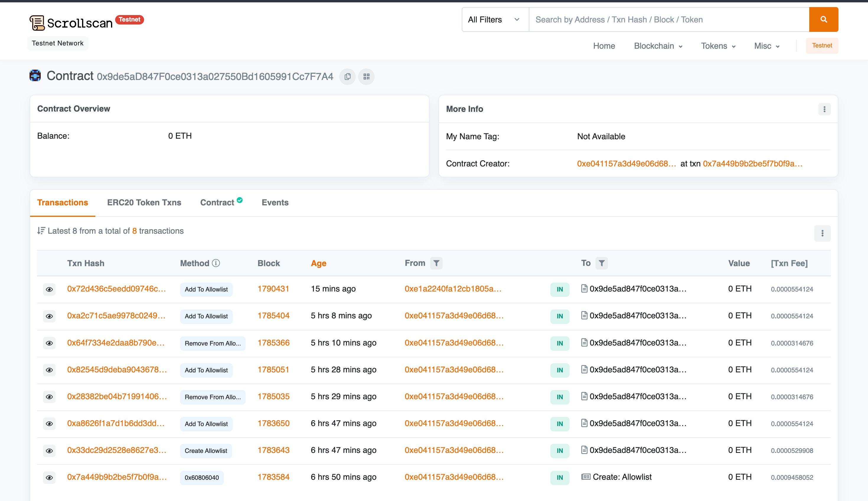The image size is (868, 501).
Task: Open contract creator address 0xe041157a3d49e06d68
Action: point(626,163)
